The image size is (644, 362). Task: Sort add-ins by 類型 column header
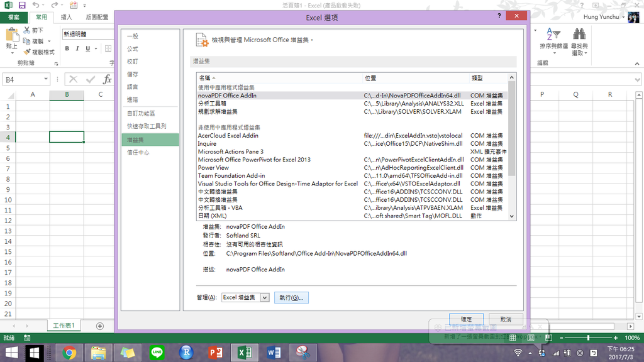coord(488,78)
